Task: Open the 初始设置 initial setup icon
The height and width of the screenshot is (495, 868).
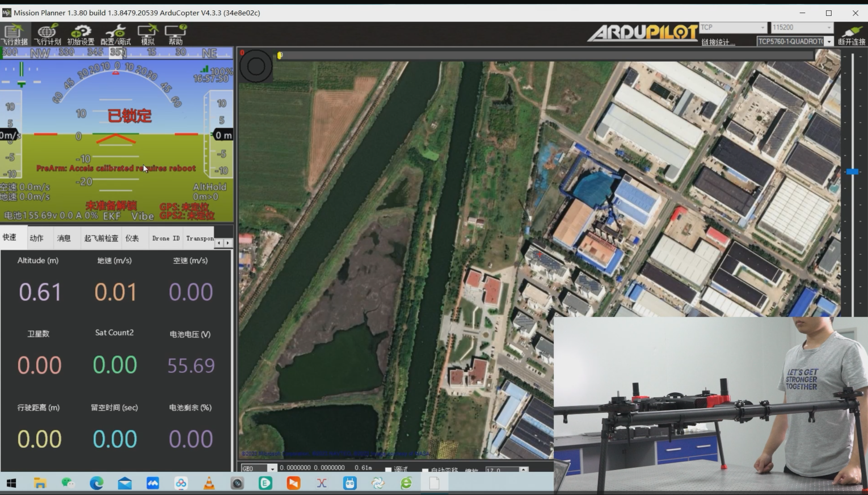Action: tap(81, 35)
